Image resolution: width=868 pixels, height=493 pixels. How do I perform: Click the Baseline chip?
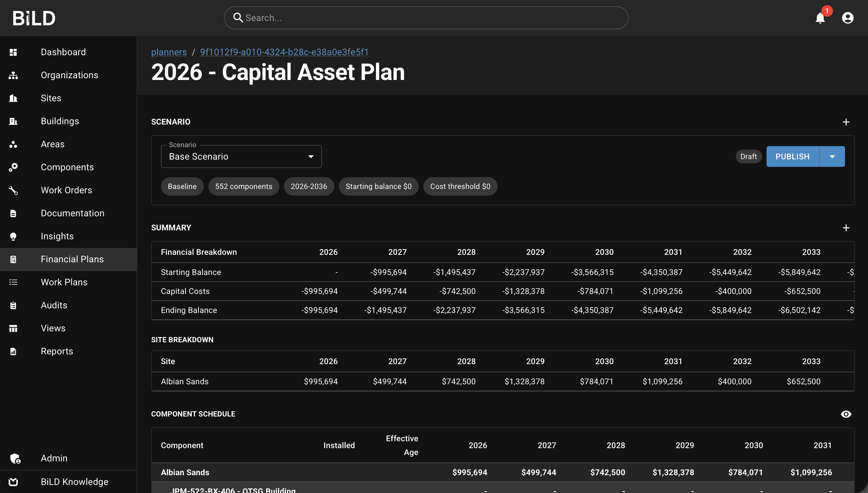tap(182, 186)
